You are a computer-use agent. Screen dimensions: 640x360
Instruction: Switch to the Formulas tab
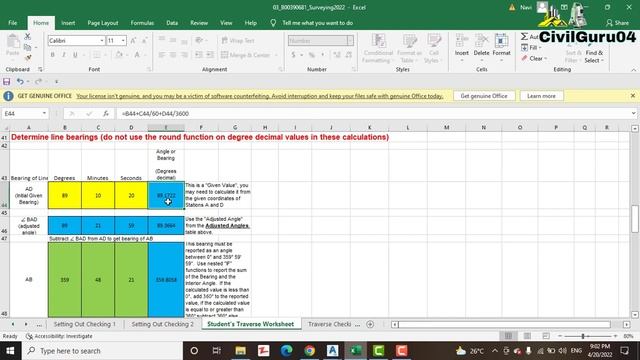(142, 23)
